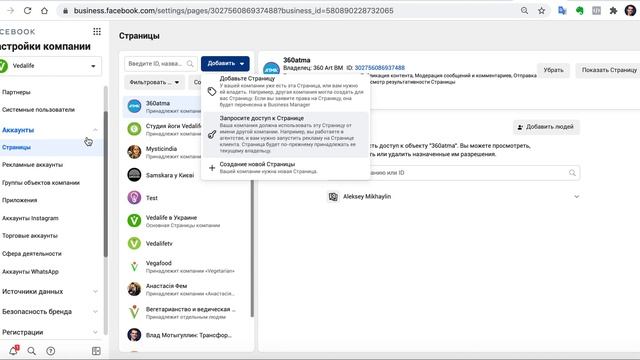This screenshot has width=640, height=360.
Task: Click the page search input field
Action: 161,64
